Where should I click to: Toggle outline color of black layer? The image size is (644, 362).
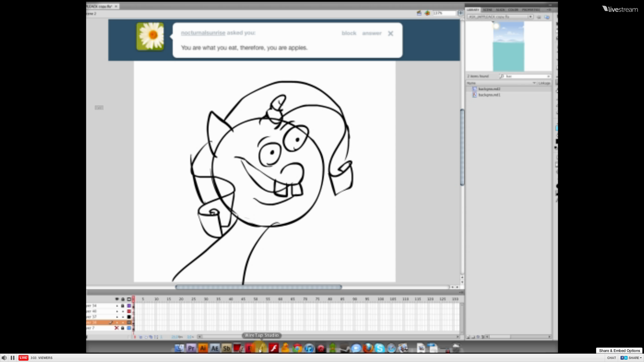click(129, 317)
